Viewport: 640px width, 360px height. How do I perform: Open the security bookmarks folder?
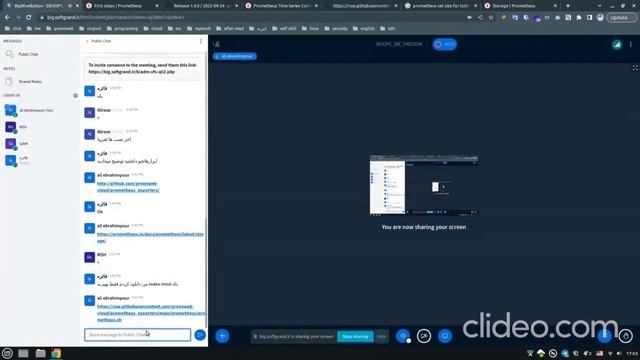click(x=336, y=29)
